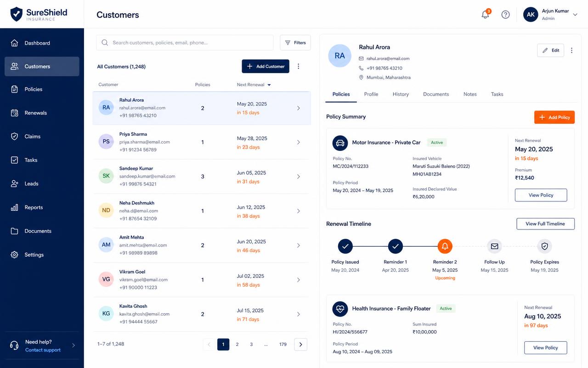Expand Neha Deshmukh's row chevron
The width and height of the screenshot is (588, 368).
point(298,211)
